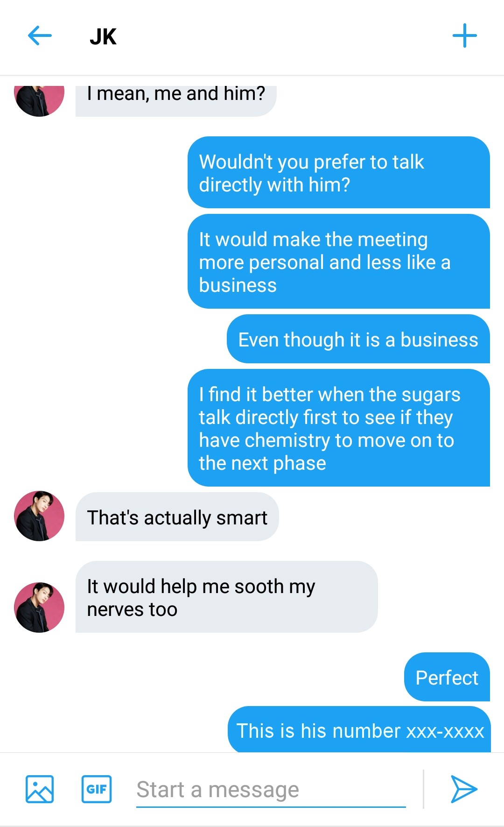Tap the JK conversation title

pyautogui.click(x=103, y=37)
